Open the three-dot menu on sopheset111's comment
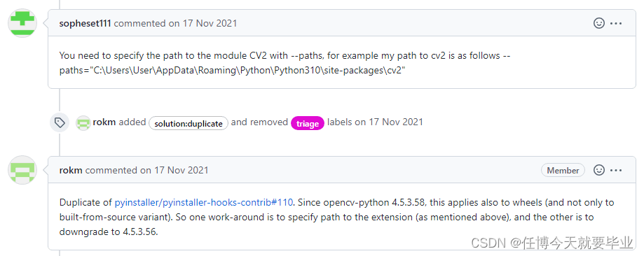This screenshot has height=256, width=644. pos(616,23)
